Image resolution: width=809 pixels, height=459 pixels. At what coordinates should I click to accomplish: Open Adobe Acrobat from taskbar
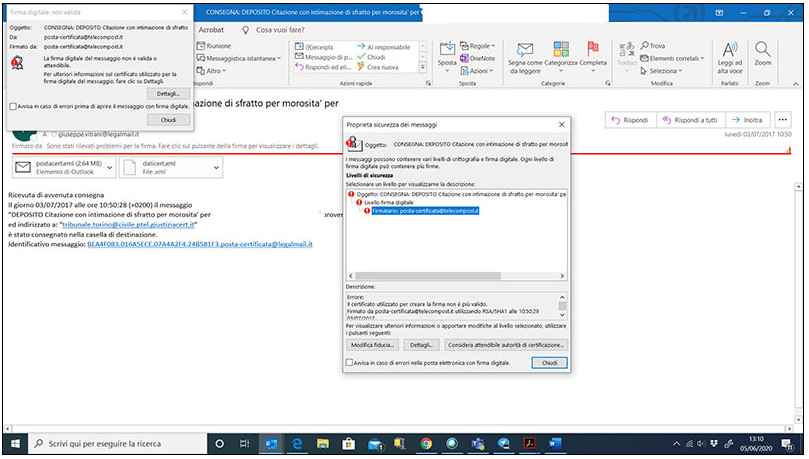(x=529, y=444)
